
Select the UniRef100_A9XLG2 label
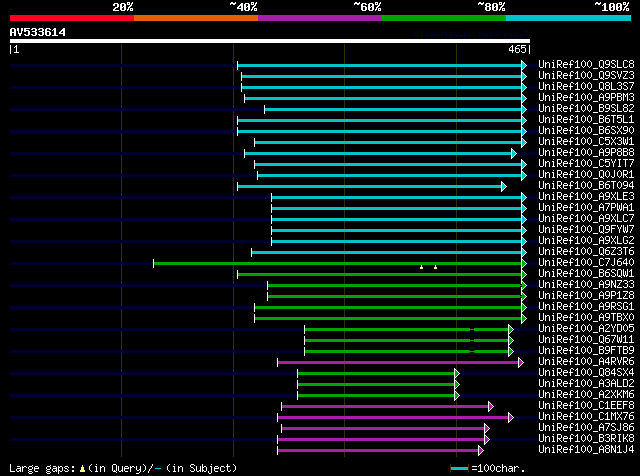point(586,240)
